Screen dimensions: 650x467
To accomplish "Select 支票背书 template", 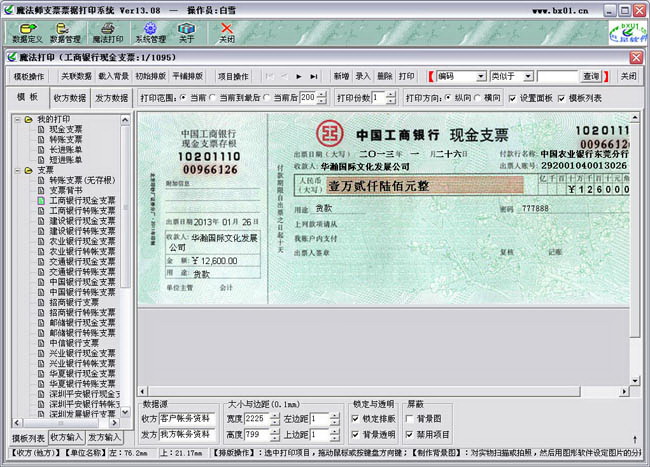I will [x=65, y=190].
